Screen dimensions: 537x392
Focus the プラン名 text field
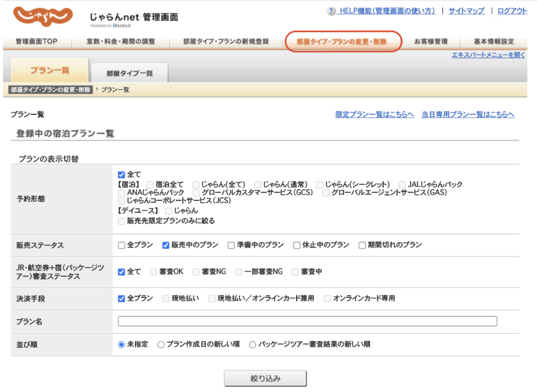click(307, 321)
